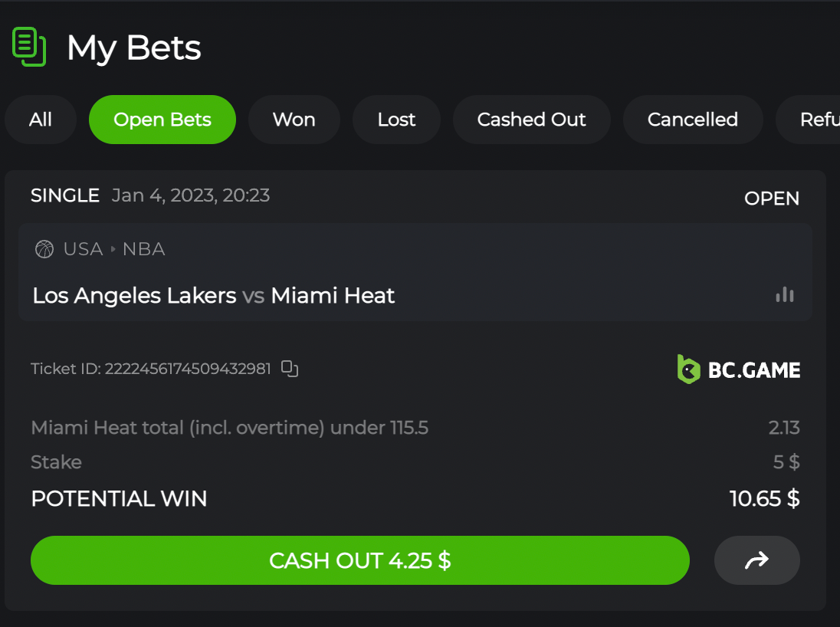Click the USA NBA league breadcrumb
840x627 pixels.
(114, 249)
